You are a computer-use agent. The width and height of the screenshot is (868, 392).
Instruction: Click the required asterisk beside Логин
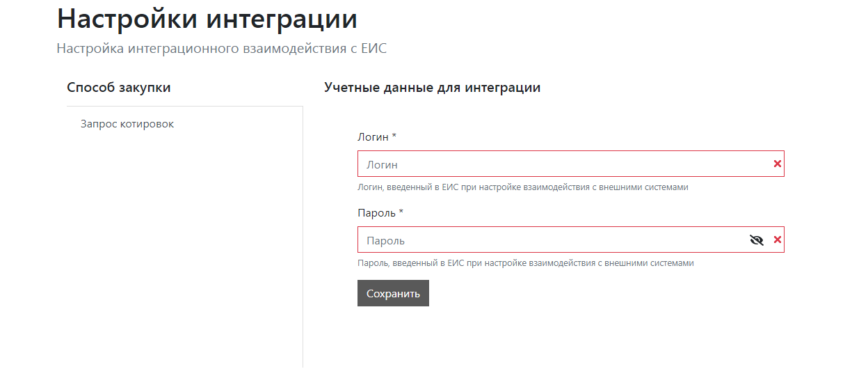click(394, 136)
